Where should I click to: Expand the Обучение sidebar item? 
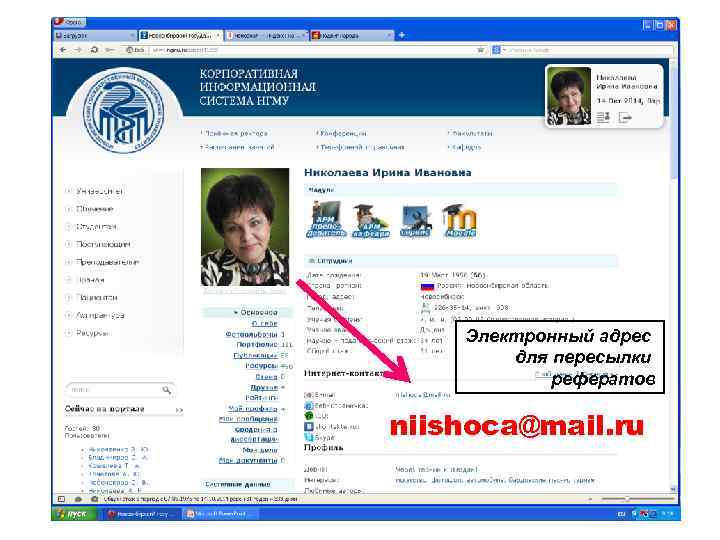coord(68,209)
